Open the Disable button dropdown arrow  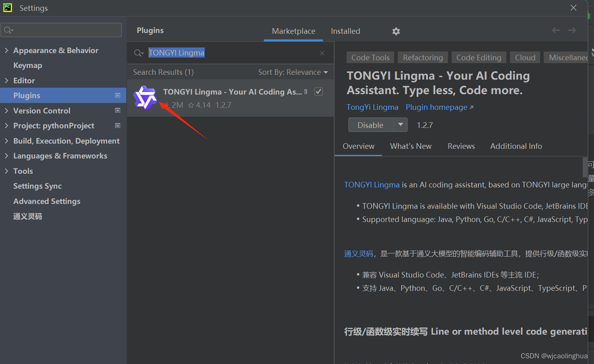401,125
